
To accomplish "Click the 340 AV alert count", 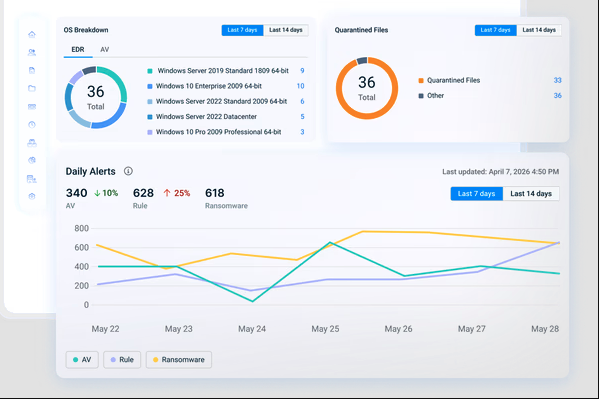I will point(76,193).
